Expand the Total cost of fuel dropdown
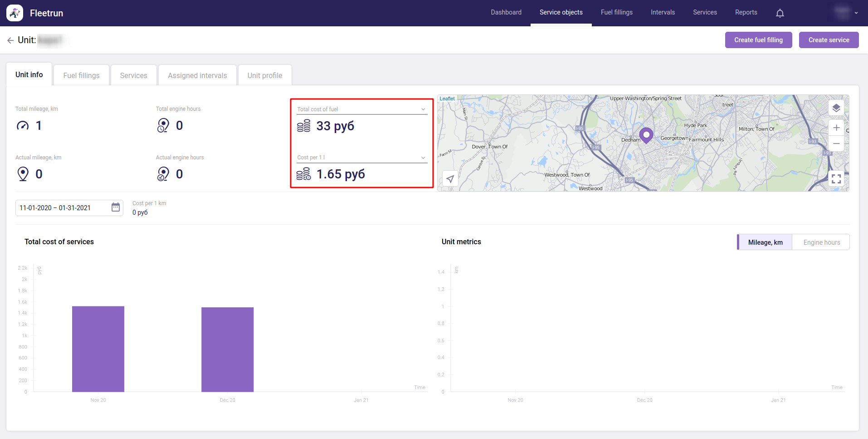Image resolution: width=868 pixels, height=439 pixels. 423,109
